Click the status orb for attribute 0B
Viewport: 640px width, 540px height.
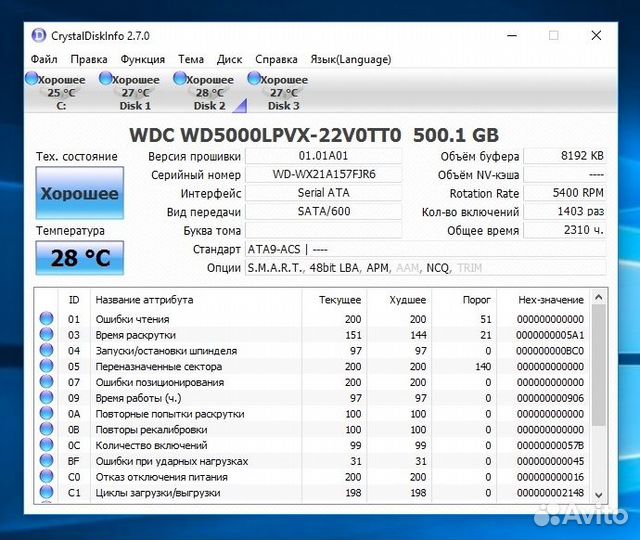[47, 429]
